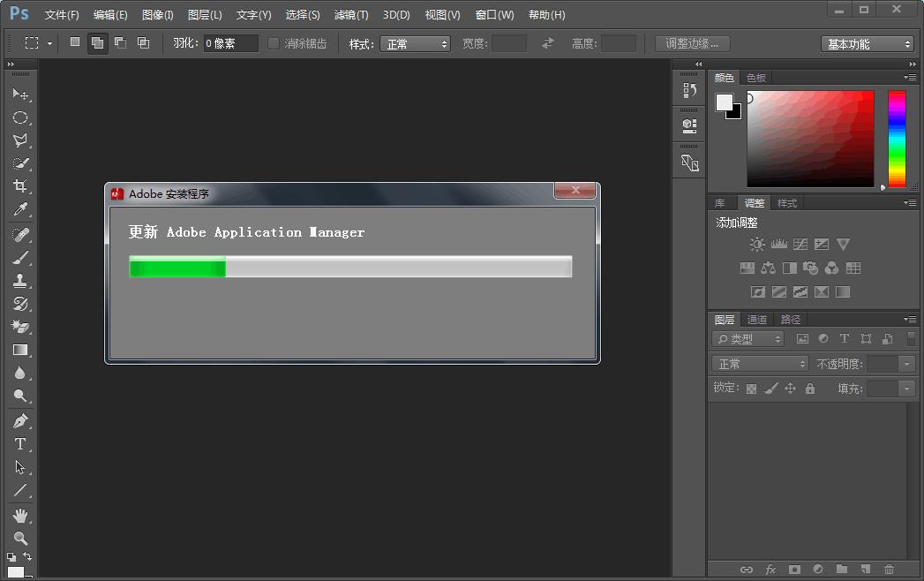Open the History panel icon
924x581 pixels.
(689, 90)
